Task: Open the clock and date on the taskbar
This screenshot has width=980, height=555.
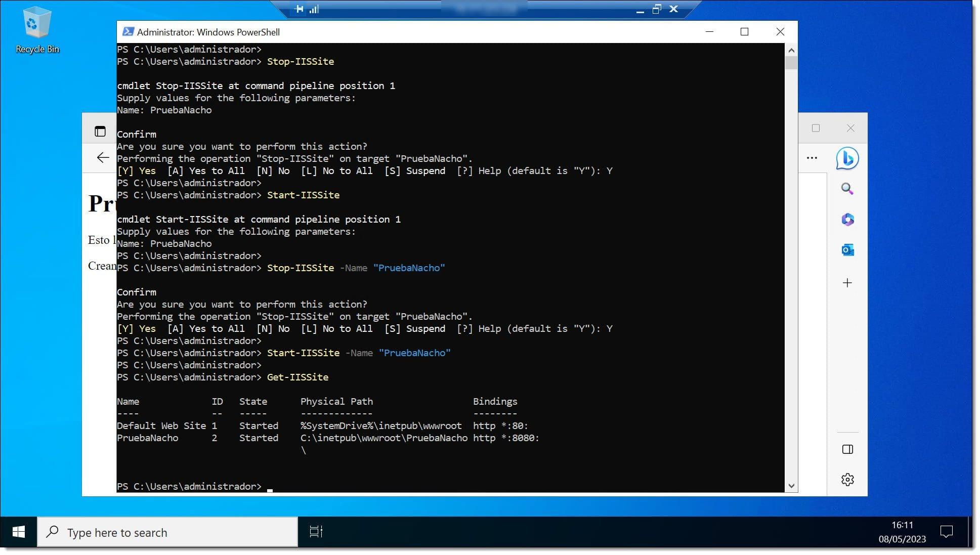Action: 903,532
